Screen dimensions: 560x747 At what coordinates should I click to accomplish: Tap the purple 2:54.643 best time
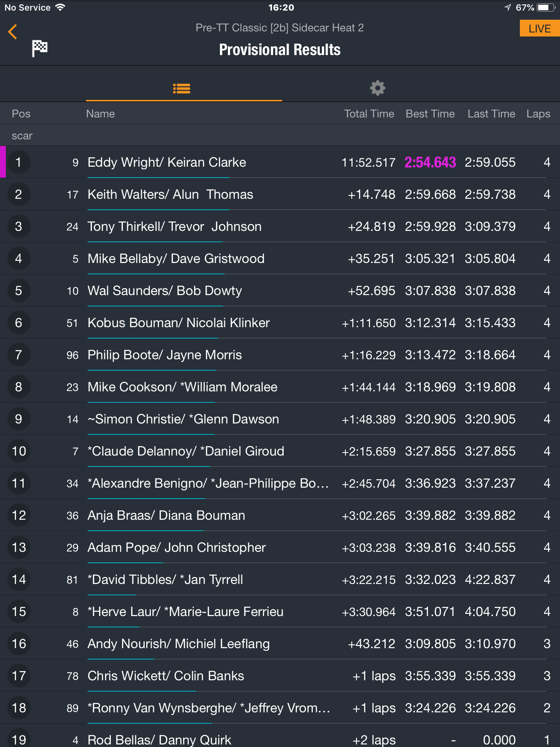(430, 162)
